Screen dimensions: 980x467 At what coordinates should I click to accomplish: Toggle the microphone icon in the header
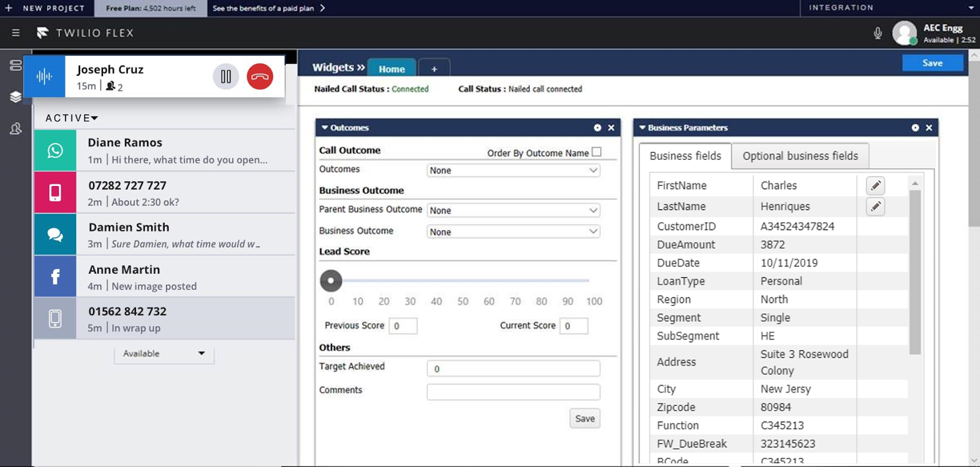(x=878, y=33)
